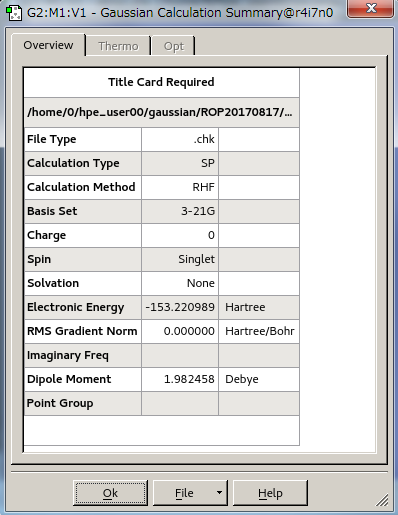The image size is (398, 515).
Task: Select the 'RMS Gradient Norm' label cell
Action: pos(83,331)
